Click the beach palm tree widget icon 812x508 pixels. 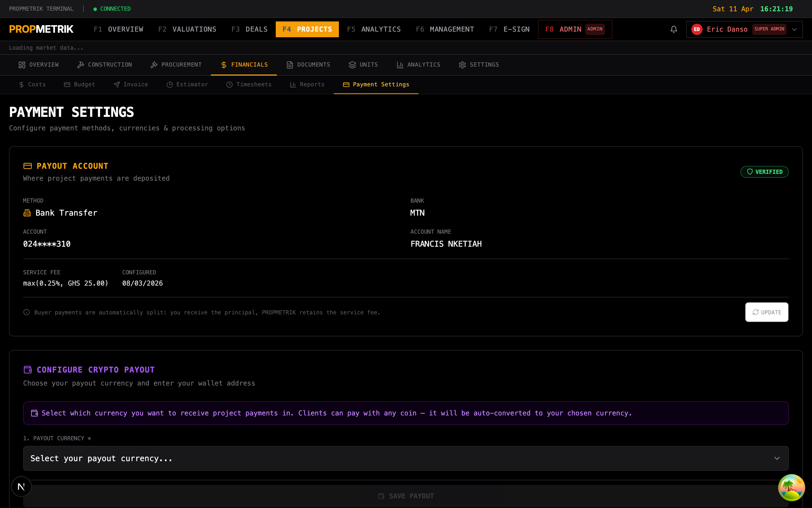[791, 487]
